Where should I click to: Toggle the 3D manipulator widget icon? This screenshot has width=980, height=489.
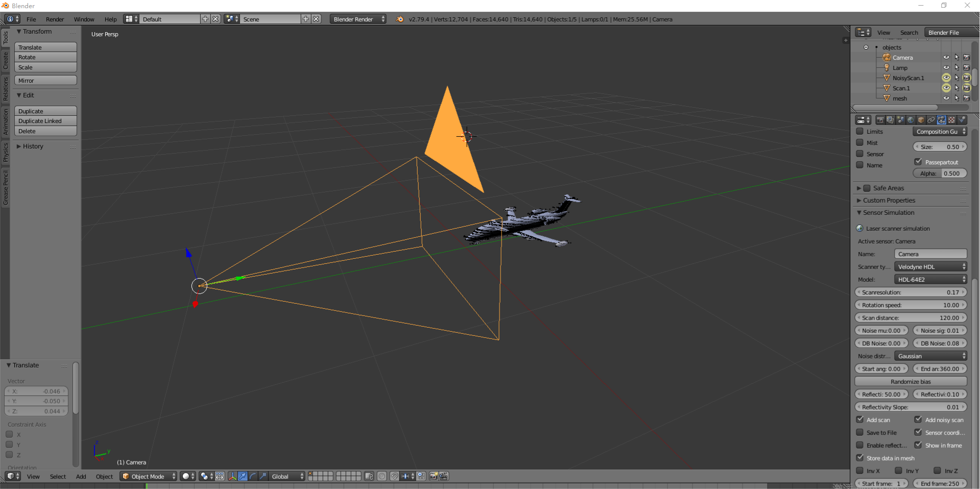tap(233, 476)
